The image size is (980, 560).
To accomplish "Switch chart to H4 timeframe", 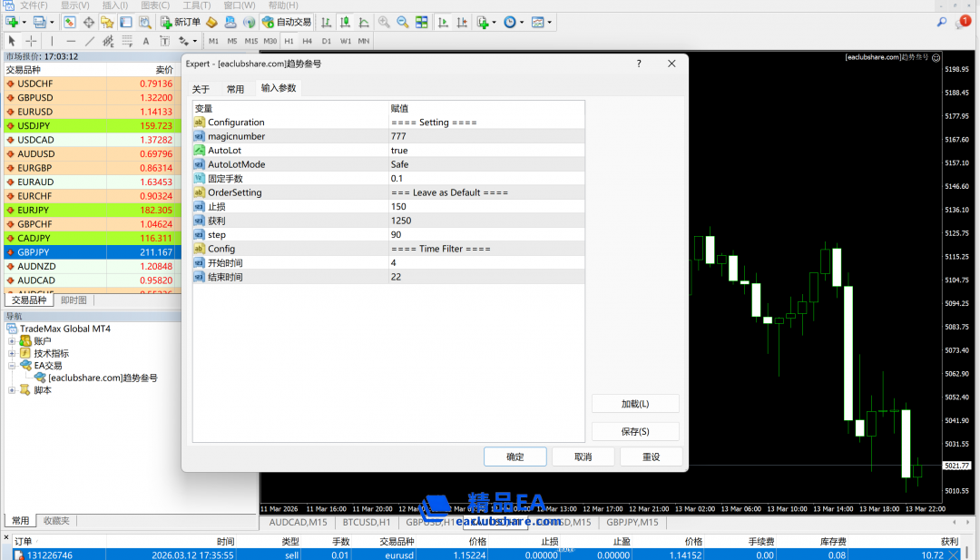I will [308, 41].
